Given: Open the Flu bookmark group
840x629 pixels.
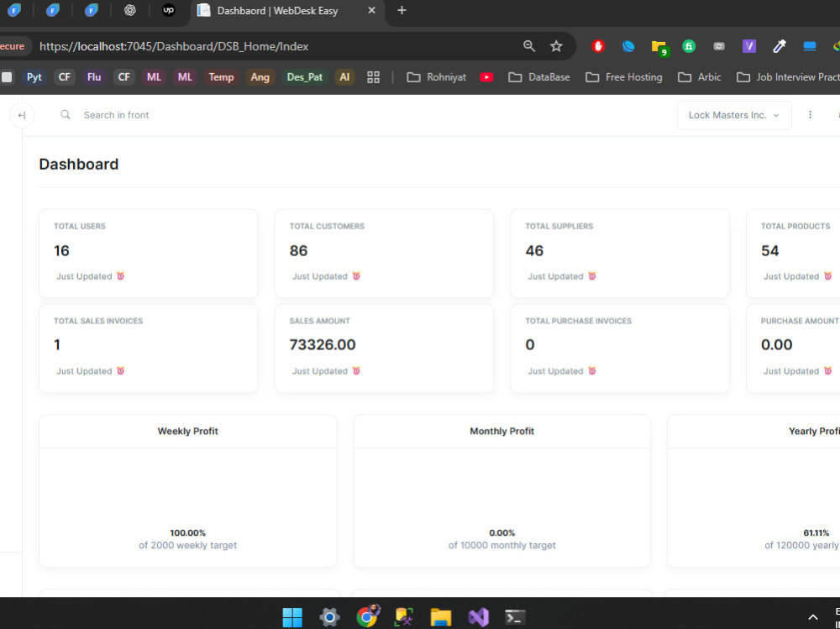Looking at the screenshot, I should [x=94, y=77].
